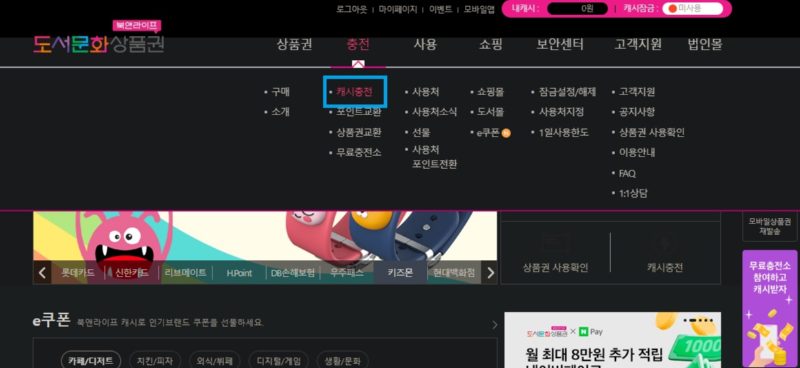Viewport: 800px width, 368px height.
Task: Select 사용처지정 in the submenu
Action: 561,112
